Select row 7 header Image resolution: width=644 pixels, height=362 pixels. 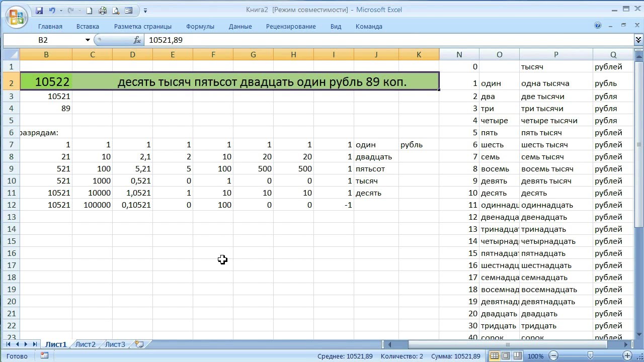pos(12,144)
